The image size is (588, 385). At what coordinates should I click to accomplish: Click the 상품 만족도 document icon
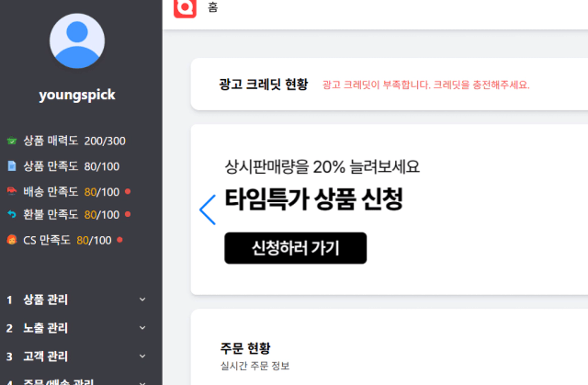tap(12, 166)
